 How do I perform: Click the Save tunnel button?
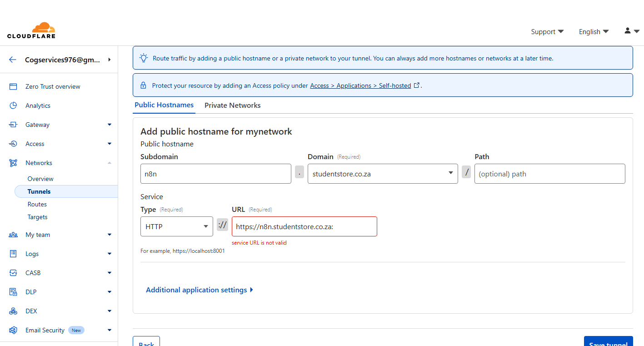608,343
